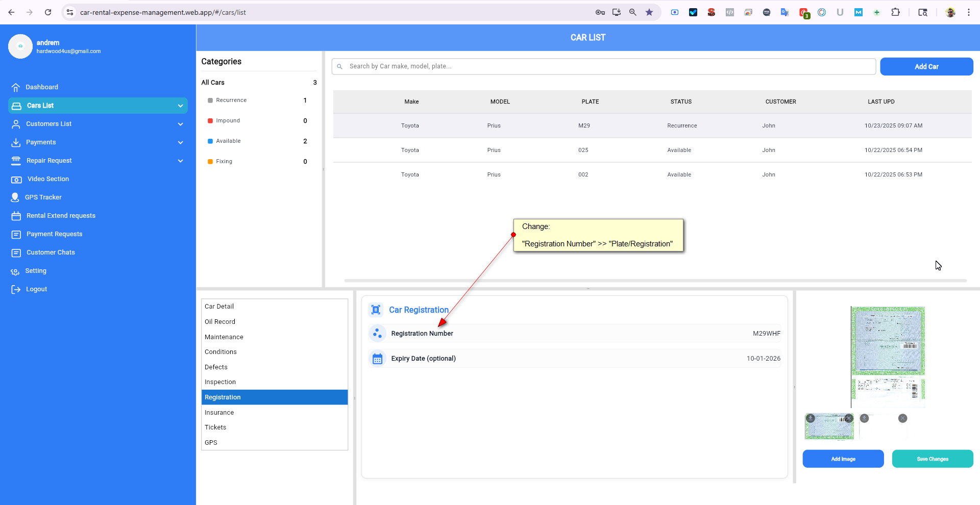Click the Save Changes button
This screenshot has height=505, width=980.
(x=932, y=459)
